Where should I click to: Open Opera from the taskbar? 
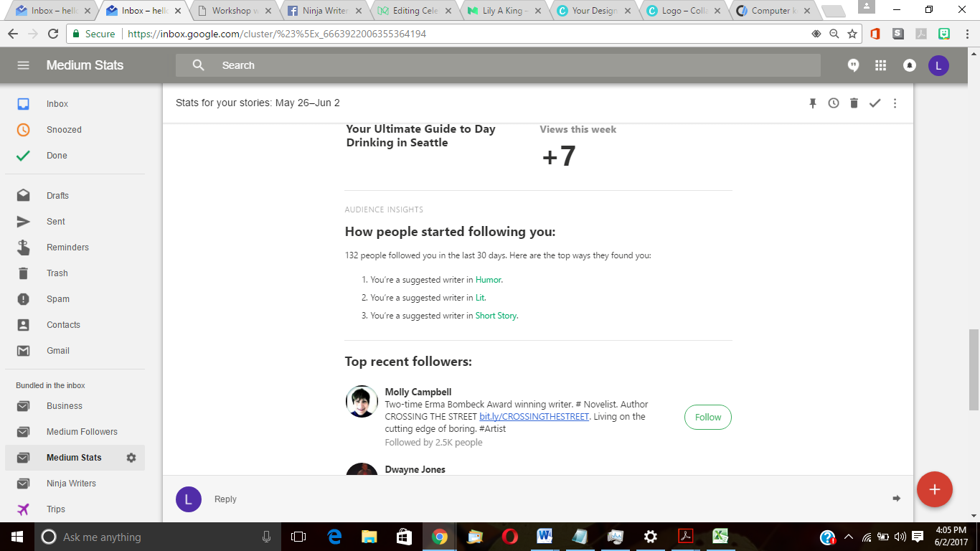coord(510,537)
